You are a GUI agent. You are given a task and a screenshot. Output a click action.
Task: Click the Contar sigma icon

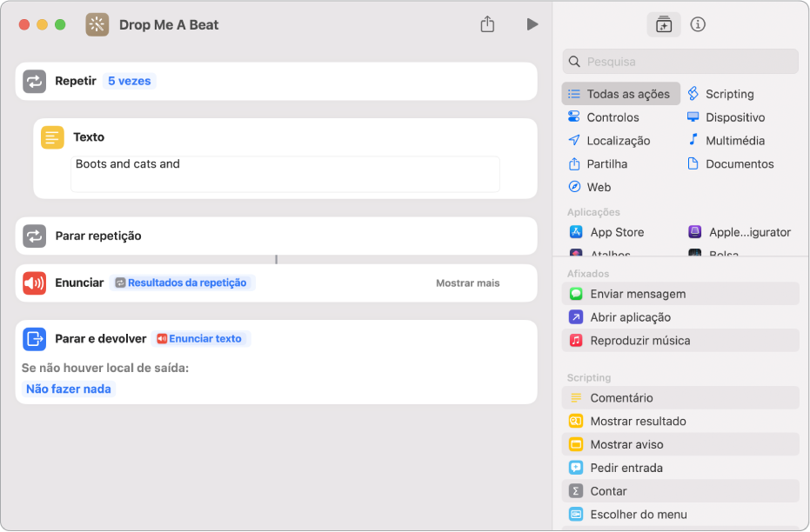tap(576, 491)
